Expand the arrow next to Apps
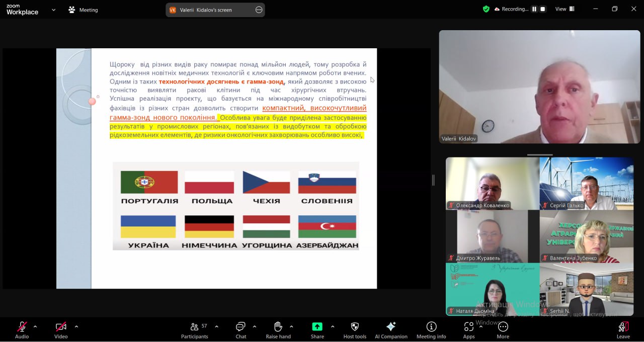The image size is (644, 342). tap(481, 326)
